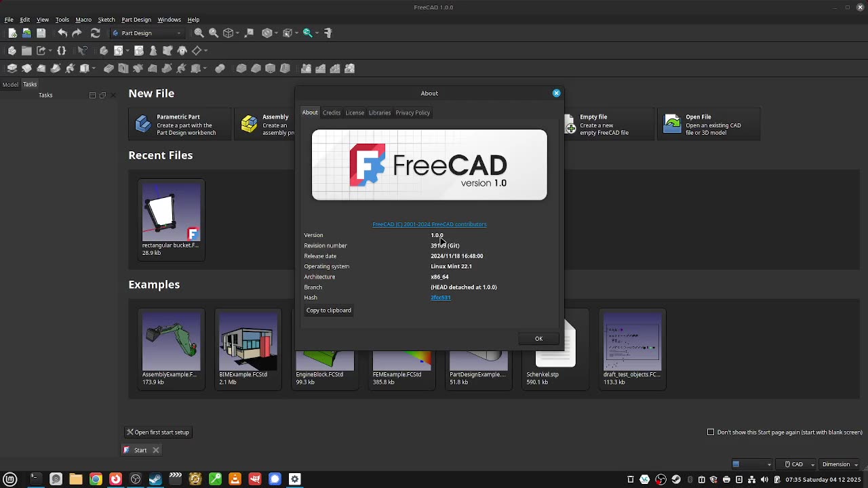Image resolution: width=868 pixels, height=488 pixels.
Task: Click the Chamfer tool icon
Action: (x=256, y=68)
